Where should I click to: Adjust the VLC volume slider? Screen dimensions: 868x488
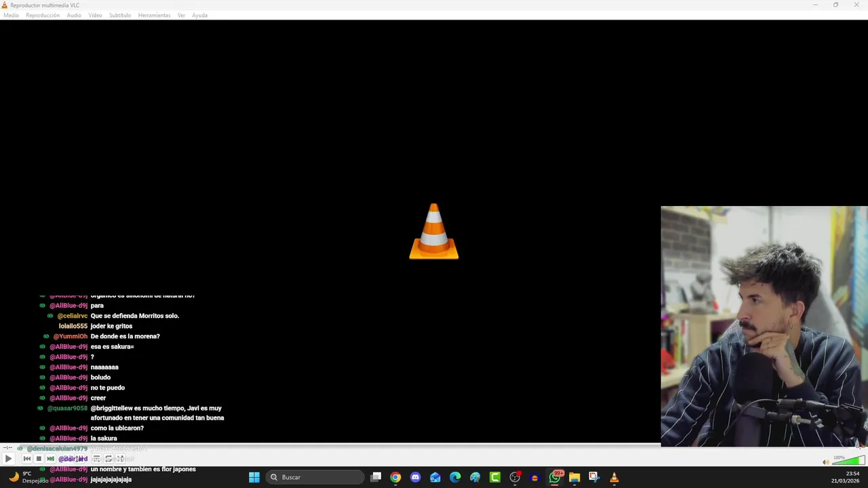click(x=848, y=461)
